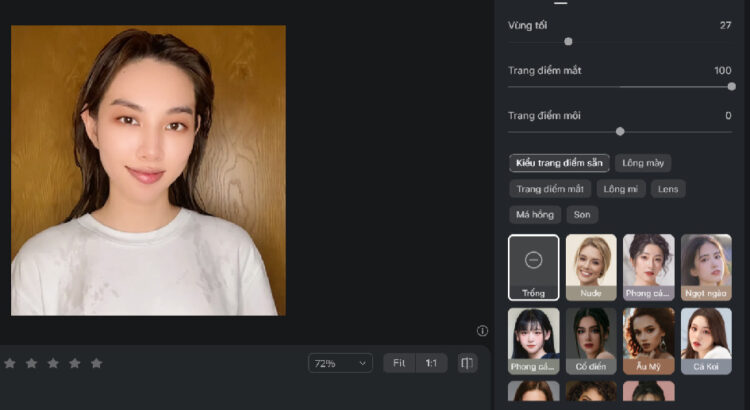The width and height of the screenshot is (750, 410).
Task: Switch to the Lông mày category
Action: [643, 162]
